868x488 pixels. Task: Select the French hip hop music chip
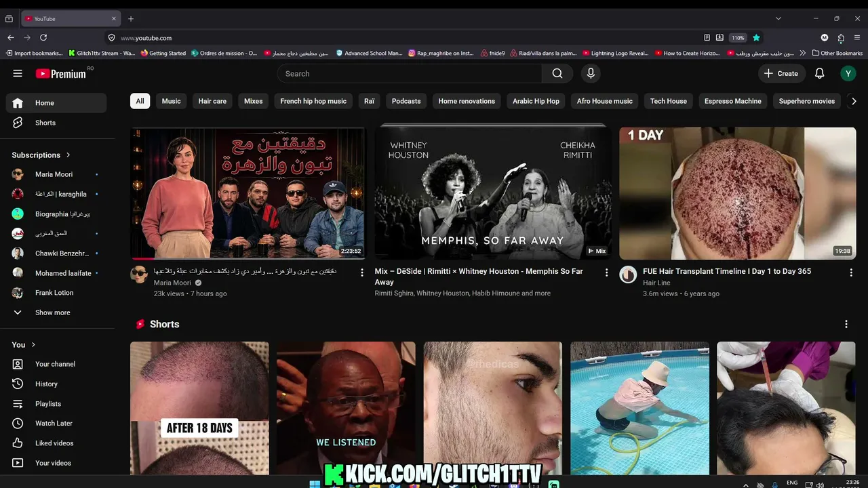pos(313,101)
